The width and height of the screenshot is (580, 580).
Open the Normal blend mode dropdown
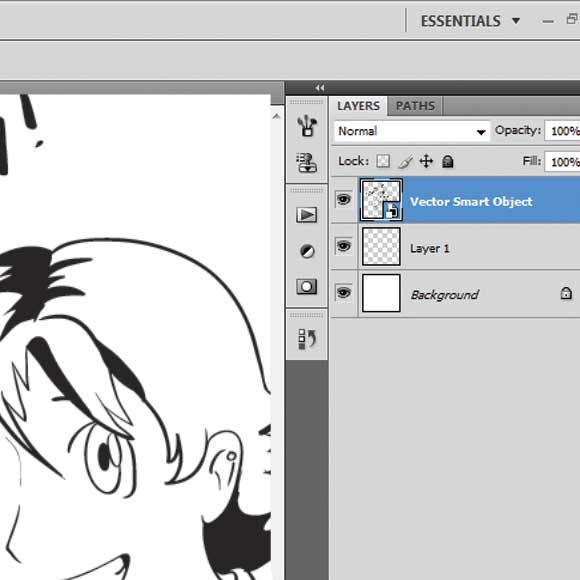[x=412, y=131]
